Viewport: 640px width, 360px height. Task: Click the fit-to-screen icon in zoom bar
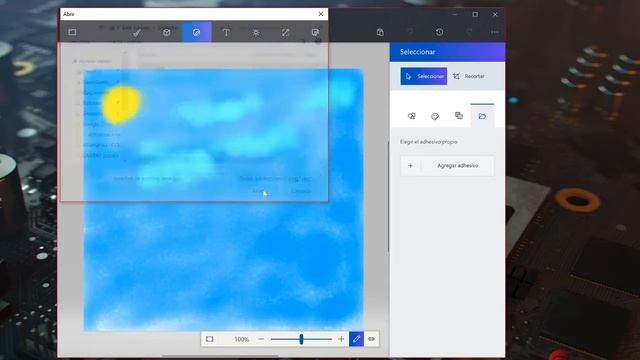point(210,339)
